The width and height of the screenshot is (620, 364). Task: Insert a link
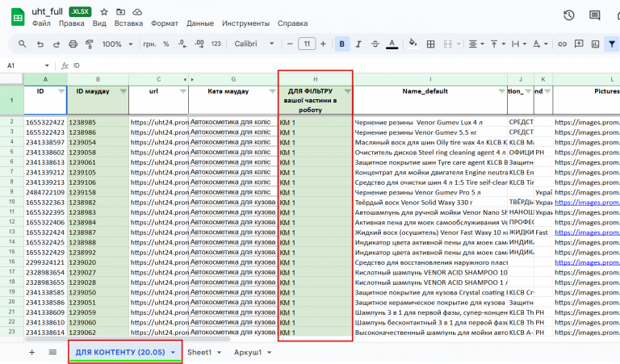click(x=562, y=44)
